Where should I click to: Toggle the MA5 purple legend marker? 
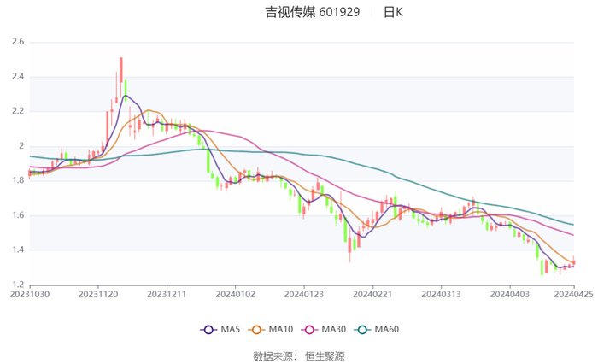[208, 329]
